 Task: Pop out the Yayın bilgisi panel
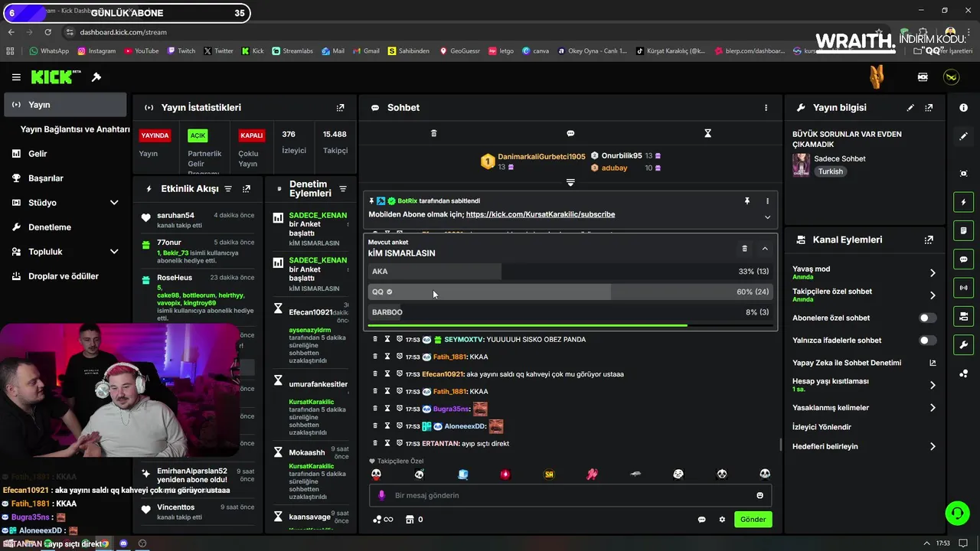point(929,108)
